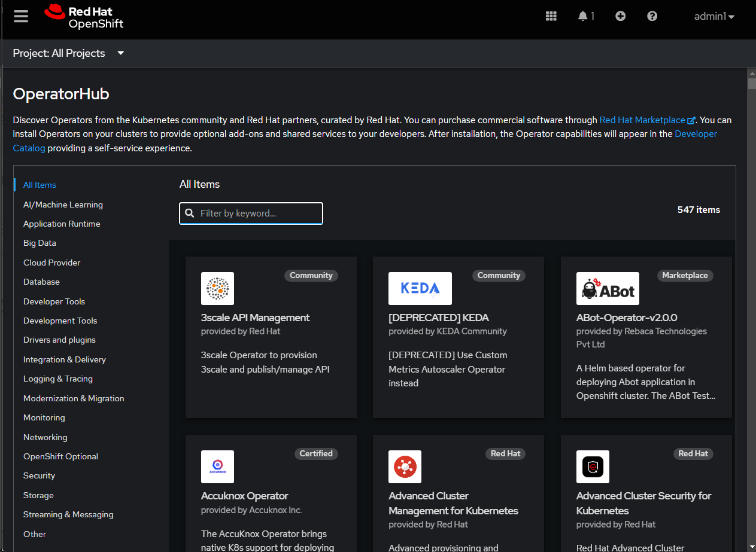Select the AI/Machine Learning category
This screenshot has height=552, width=756.
63,205
